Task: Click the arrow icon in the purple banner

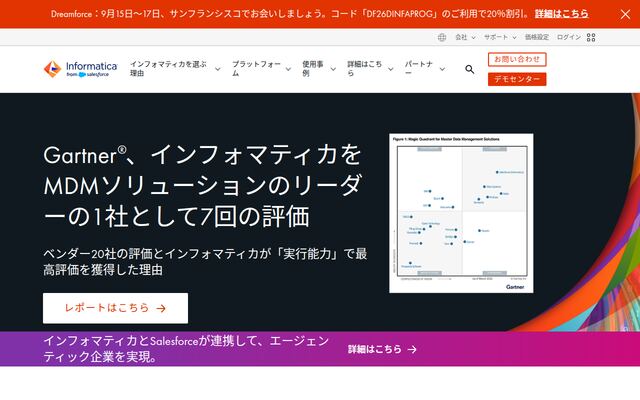Action: [x=412, y=349]
